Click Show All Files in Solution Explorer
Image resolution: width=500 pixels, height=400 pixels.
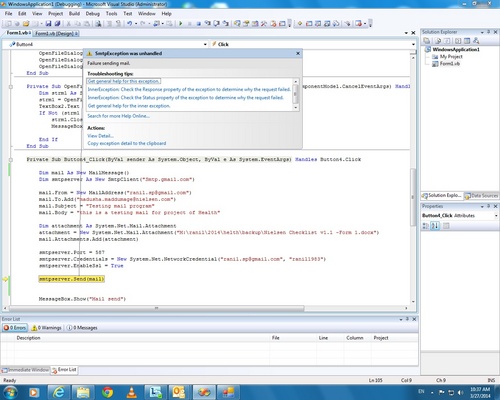[x=438, y=41]
